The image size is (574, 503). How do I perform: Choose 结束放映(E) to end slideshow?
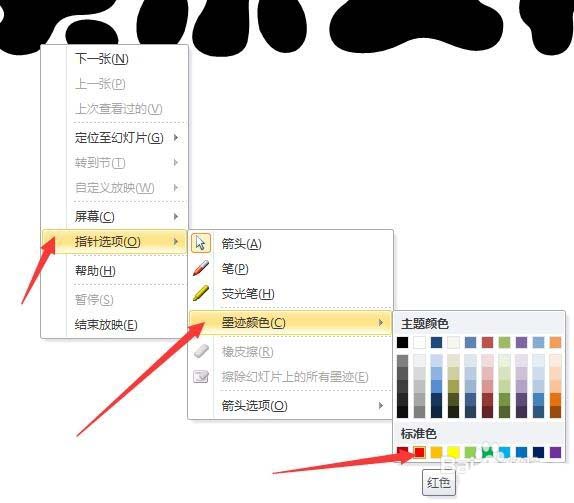coord(115,325)
